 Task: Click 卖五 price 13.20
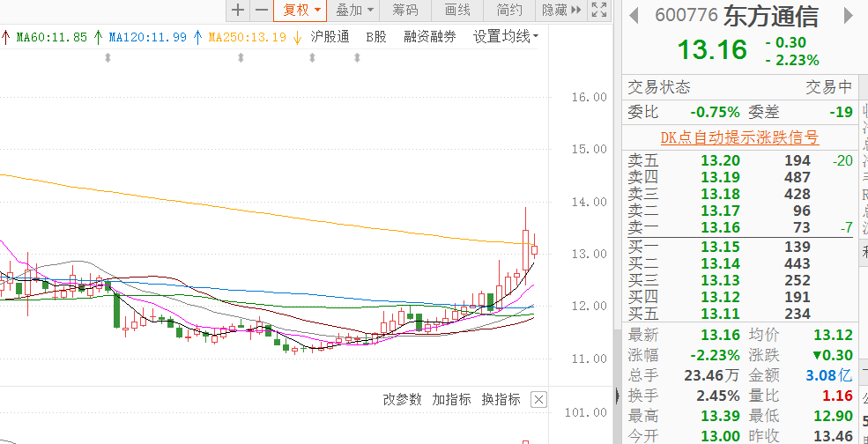(720, 161)
